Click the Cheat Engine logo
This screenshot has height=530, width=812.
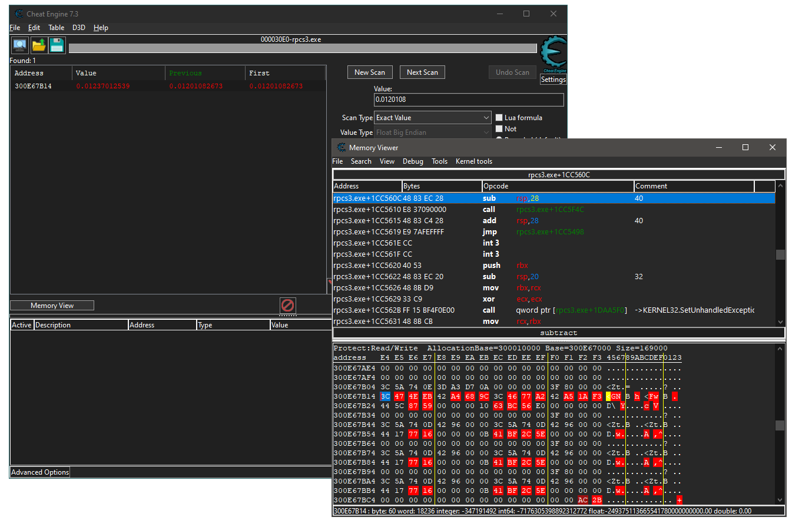[554, 53]
